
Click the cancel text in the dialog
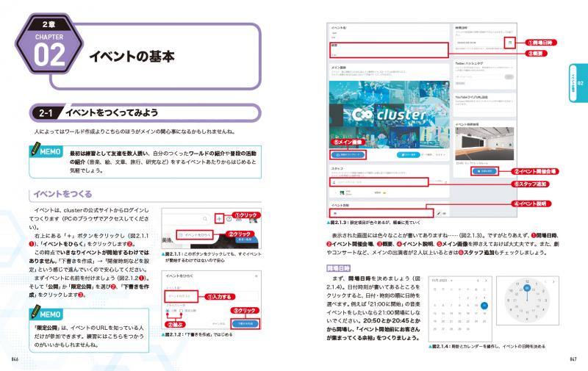[218, 323]
